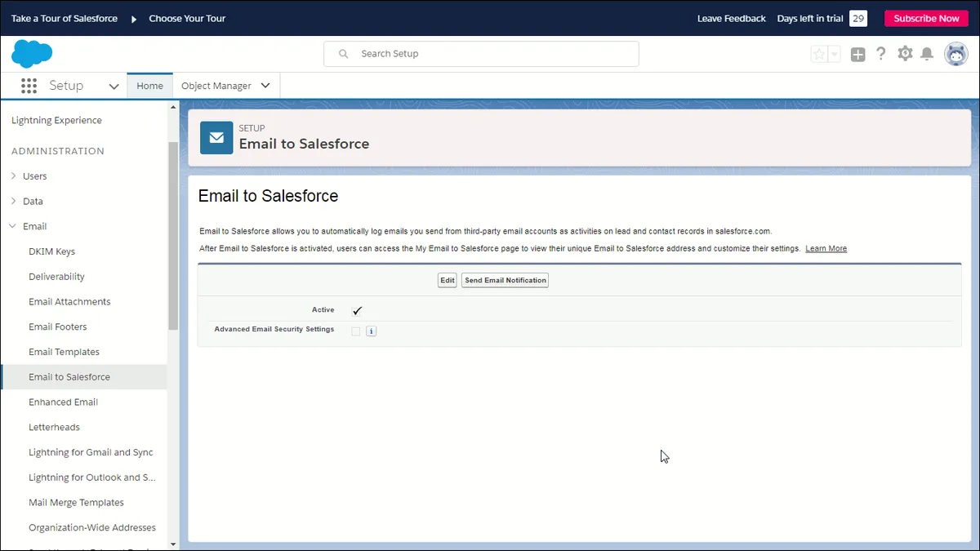This screenshot has height=551, width=980.
Task: Click the arrow next to Take a Tour
Action: click(134, 19)
